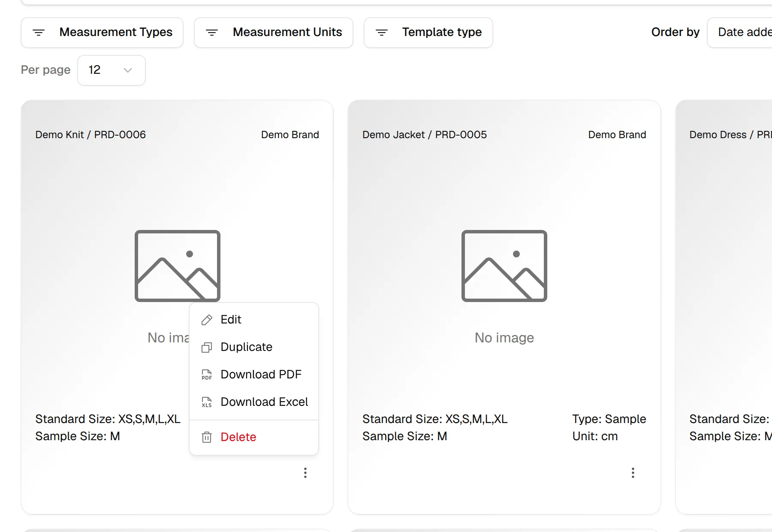Viewport: 772px width, 532px height.
Task: Click the Demo Jacket image placeholder
Action: tap(504, 266)
